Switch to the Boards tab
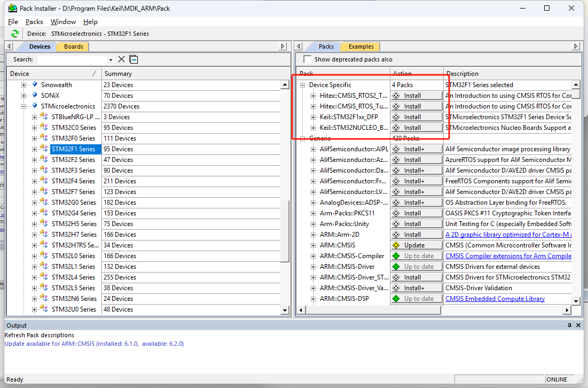Screen dimensions: 588x388 point(74,46)
